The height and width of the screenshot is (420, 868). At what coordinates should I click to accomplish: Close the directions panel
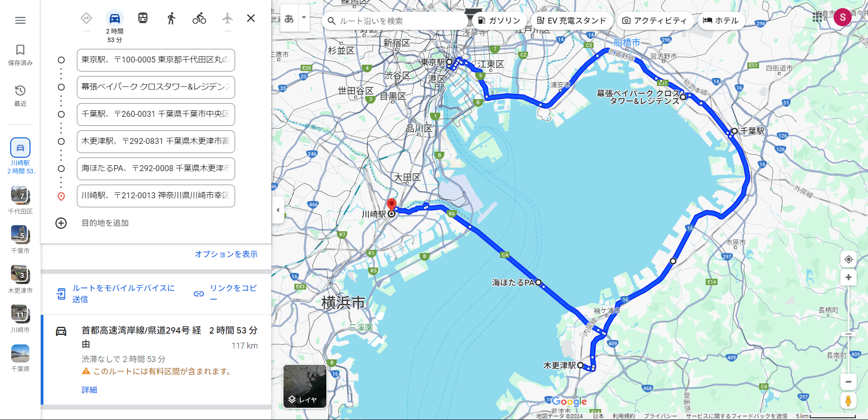pyautogui.click(x=251, y=18)
